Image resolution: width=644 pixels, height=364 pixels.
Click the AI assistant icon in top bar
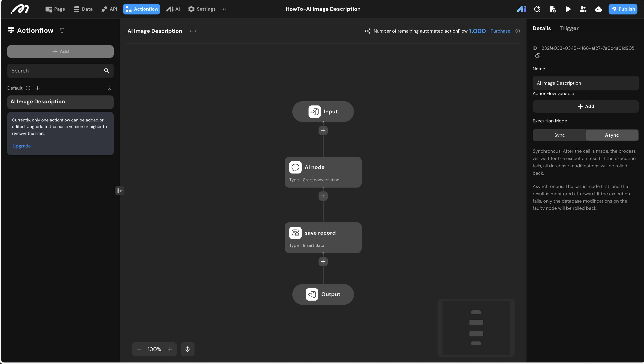522,9
